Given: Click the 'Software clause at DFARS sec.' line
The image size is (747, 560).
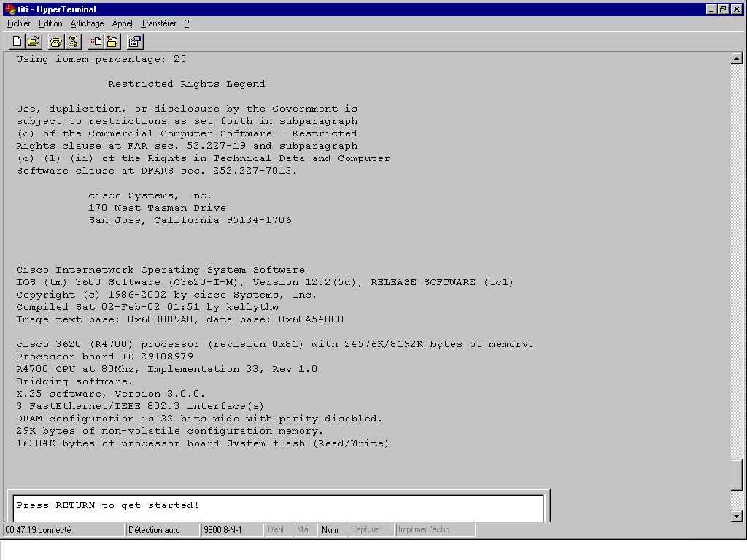Looking at the screenshot, I should click(157, 171).
